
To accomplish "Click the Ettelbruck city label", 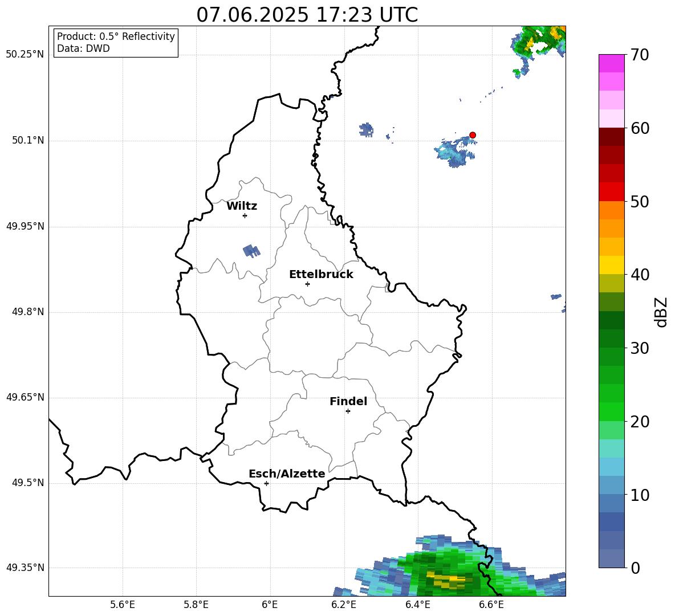I will pos(321,275).
